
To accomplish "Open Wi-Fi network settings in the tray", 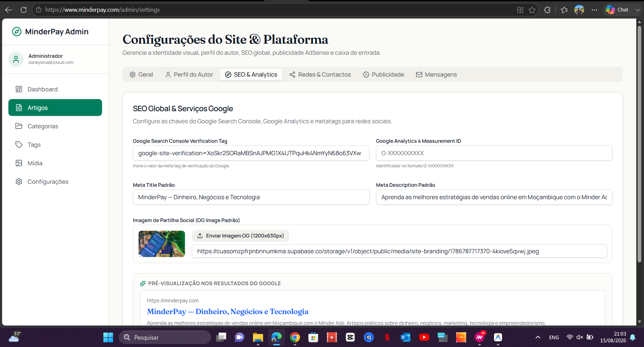I will coord(569,337).
